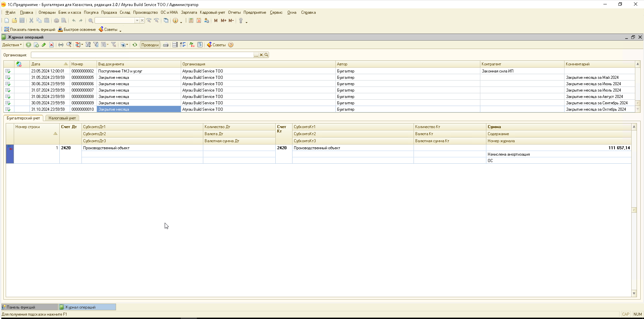Click the mark for deletion icon
The height and width of the screenshot is (319, 644).
51,45
